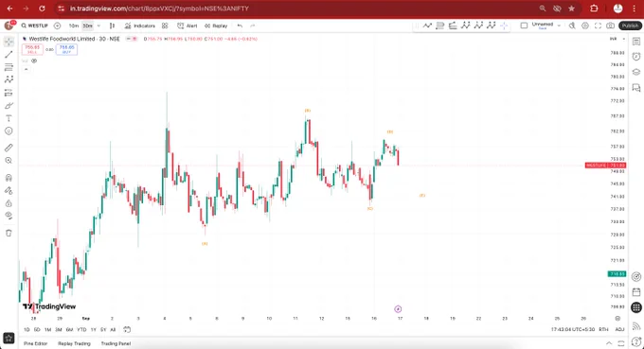Enter fullscreen mode

(598, 26)
